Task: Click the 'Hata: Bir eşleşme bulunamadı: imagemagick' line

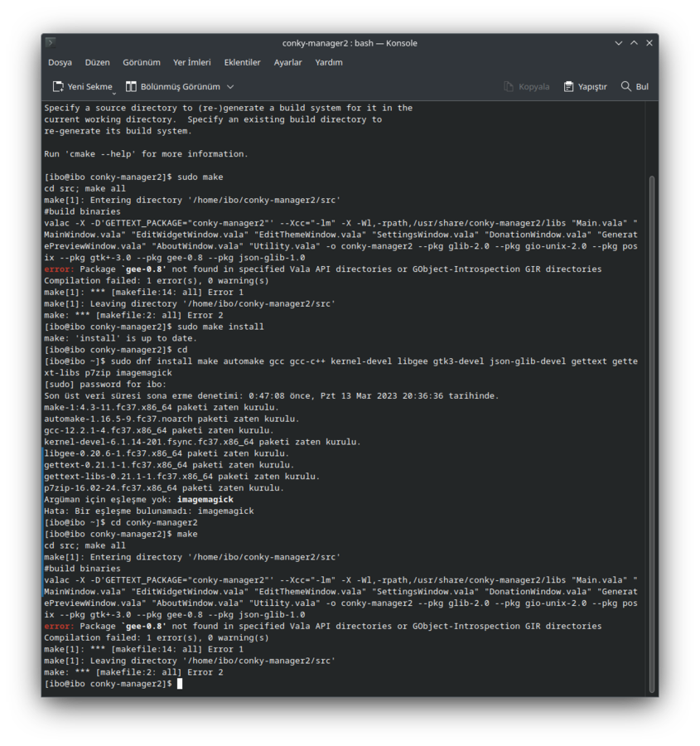Action: pyautogui.click(x=149, y=511)
